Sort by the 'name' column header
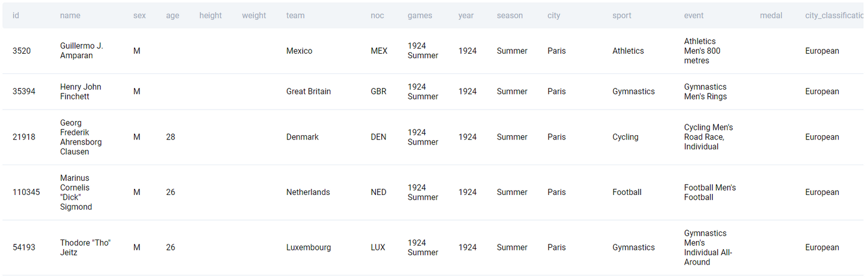Screen dimensions: 868x277 70,15
